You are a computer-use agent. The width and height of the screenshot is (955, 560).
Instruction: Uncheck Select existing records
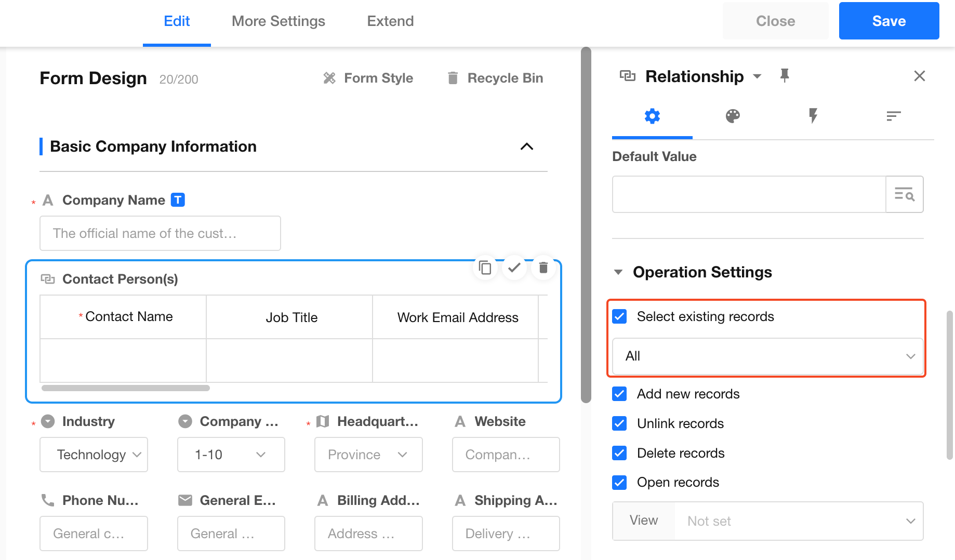tap(619, 316)
